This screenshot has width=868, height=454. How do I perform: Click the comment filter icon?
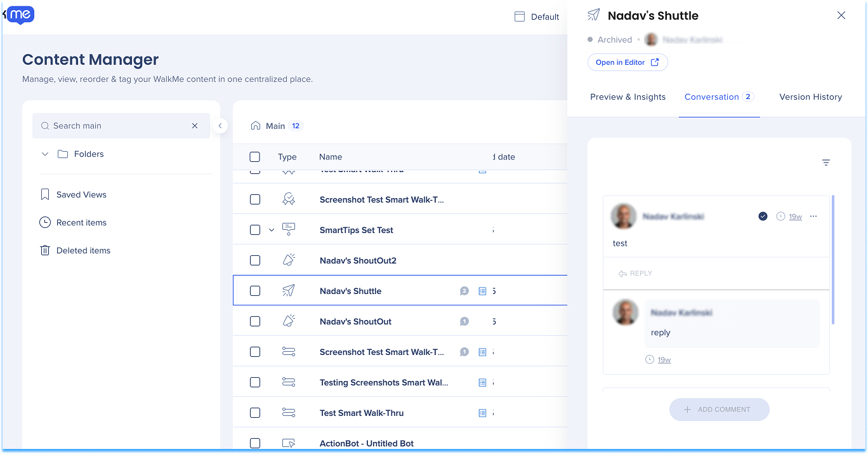[825, 163]
